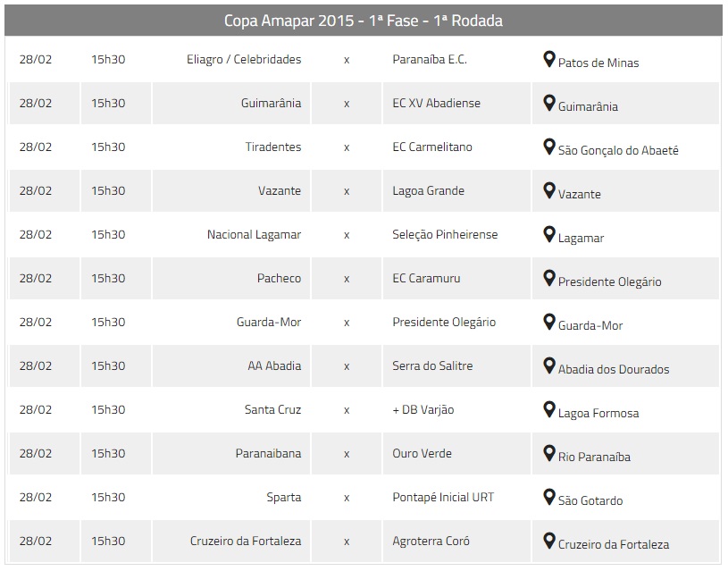
Task: Click the location marker beside Vazante venue
Action: pyautogui.click(x=549, y=190)
